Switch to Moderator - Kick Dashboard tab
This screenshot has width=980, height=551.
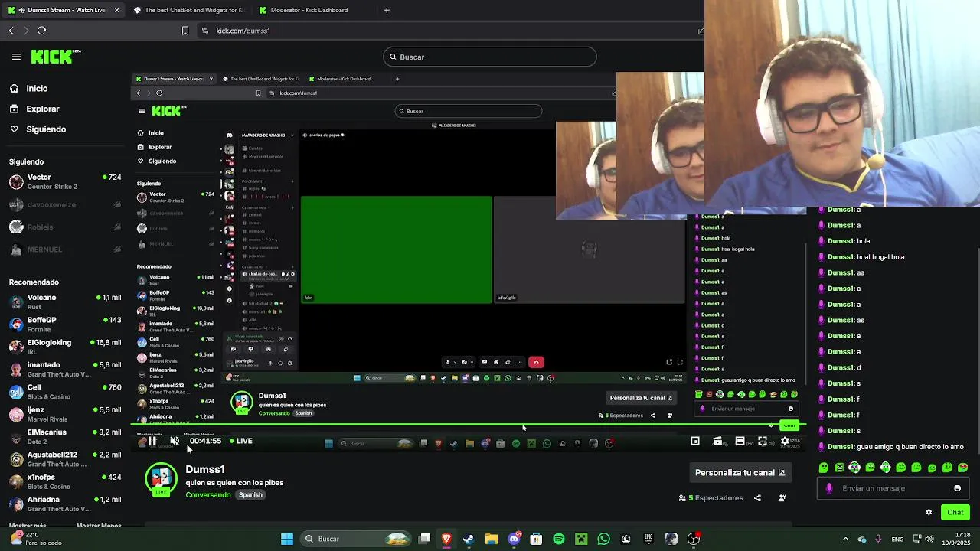pos(309,10)
